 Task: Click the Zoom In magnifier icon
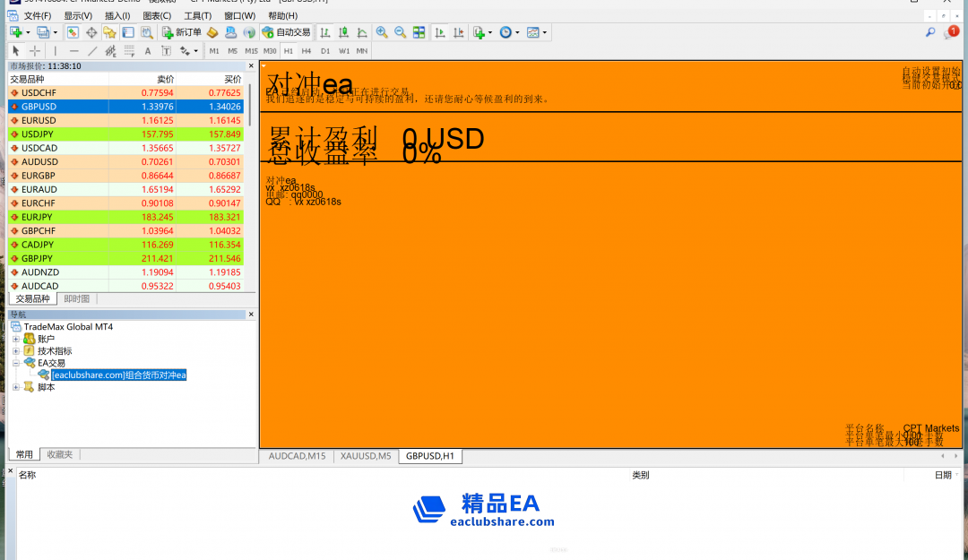[382, 32]
